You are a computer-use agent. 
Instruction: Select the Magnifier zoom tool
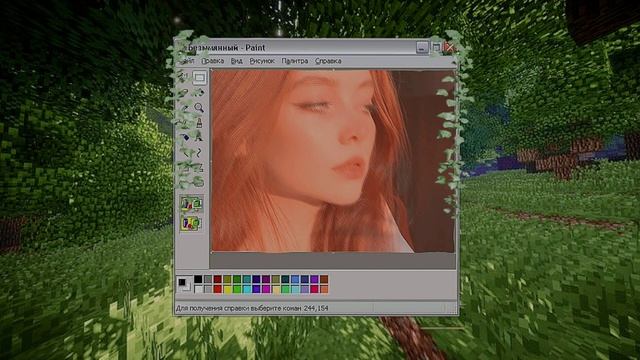pyautogui.click(x=199, y=107)
